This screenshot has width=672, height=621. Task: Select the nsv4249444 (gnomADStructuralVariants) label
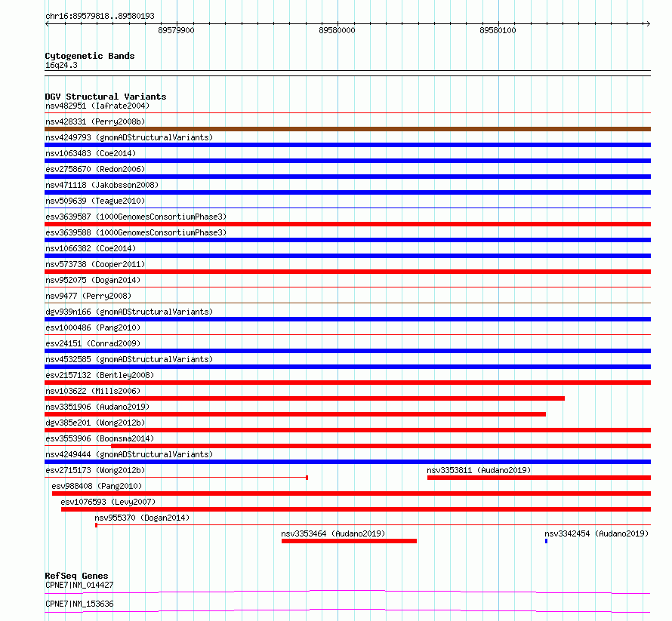(x=129, y=454)
